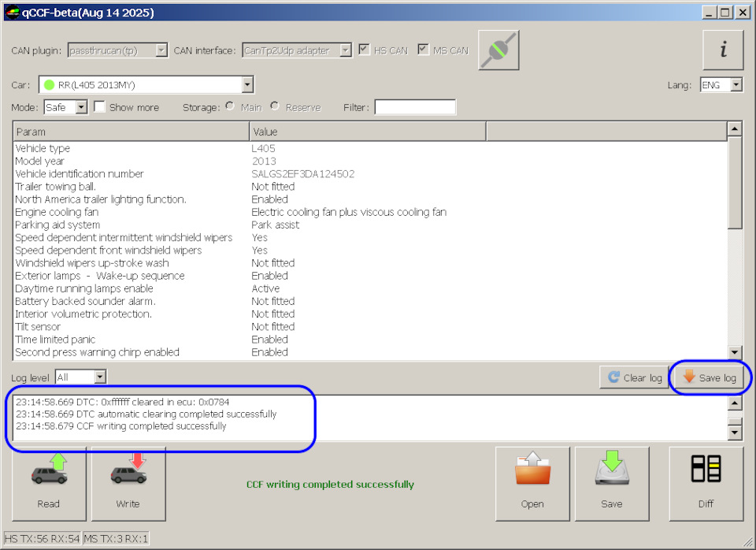Select the Engine cooling fan row
756x550 pixels.
(x=370, y=212)
